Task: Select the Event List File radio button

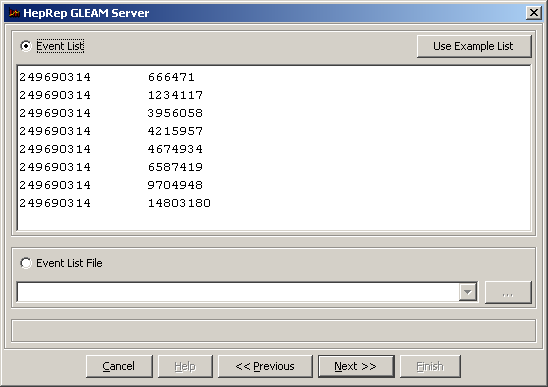Action: coord(26,263)
